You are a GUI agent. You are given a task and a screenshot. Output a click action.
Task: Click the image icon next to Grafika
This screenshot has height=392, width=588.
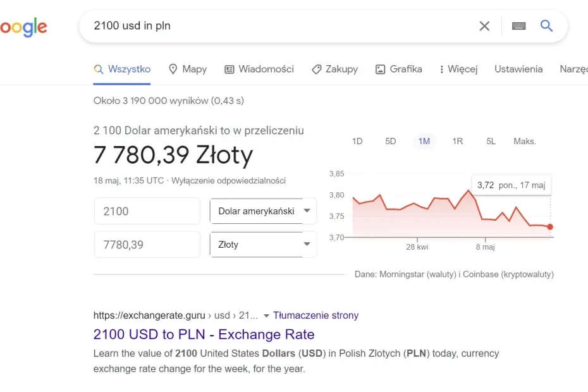[380, 69]
